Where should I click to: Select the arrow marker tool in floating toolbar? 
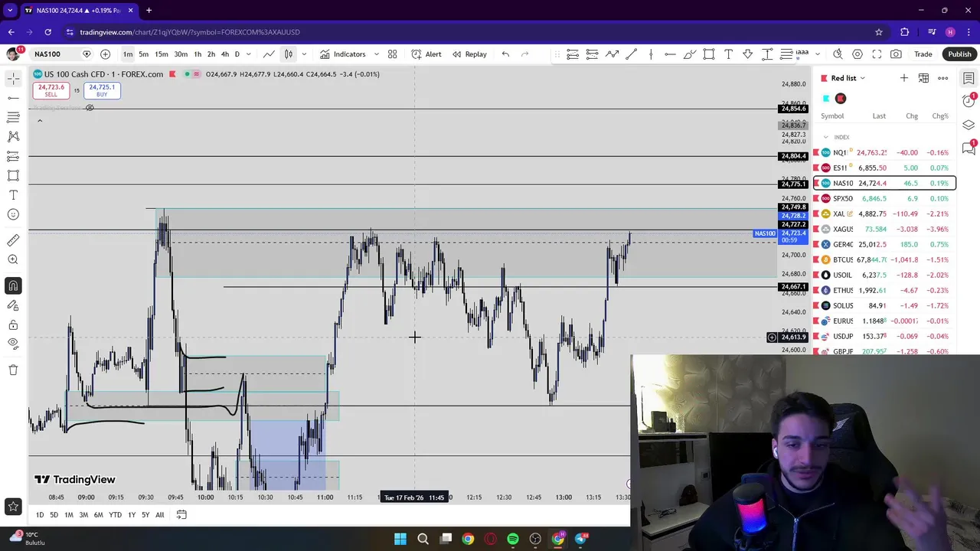coord(748,54)
